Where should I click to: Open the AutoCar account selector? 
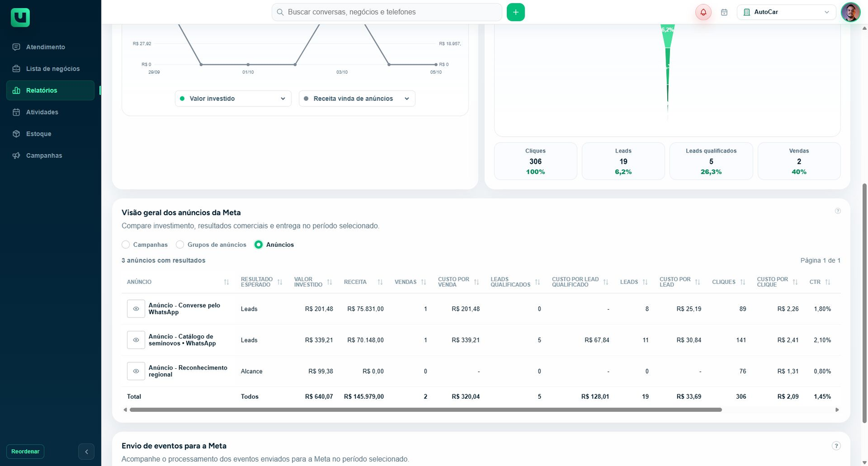pos(786,12)
